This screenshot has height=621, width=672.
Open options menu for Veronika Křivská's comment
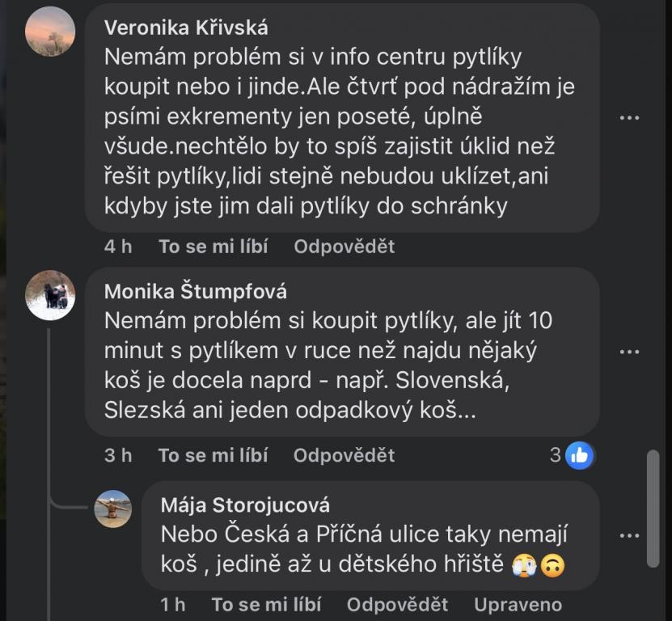[629, 118]
